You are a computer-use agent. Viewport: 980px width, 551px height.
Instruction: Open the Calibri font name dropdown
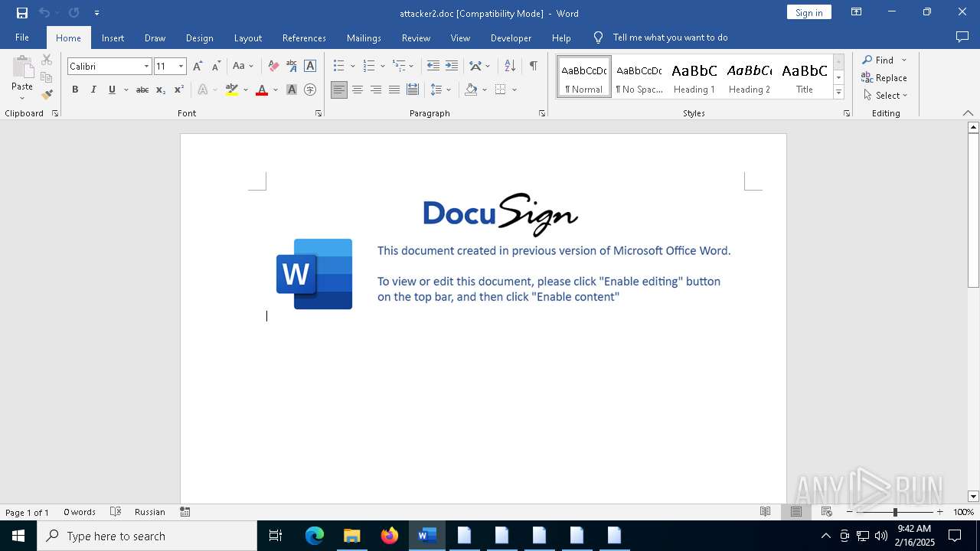146,67
